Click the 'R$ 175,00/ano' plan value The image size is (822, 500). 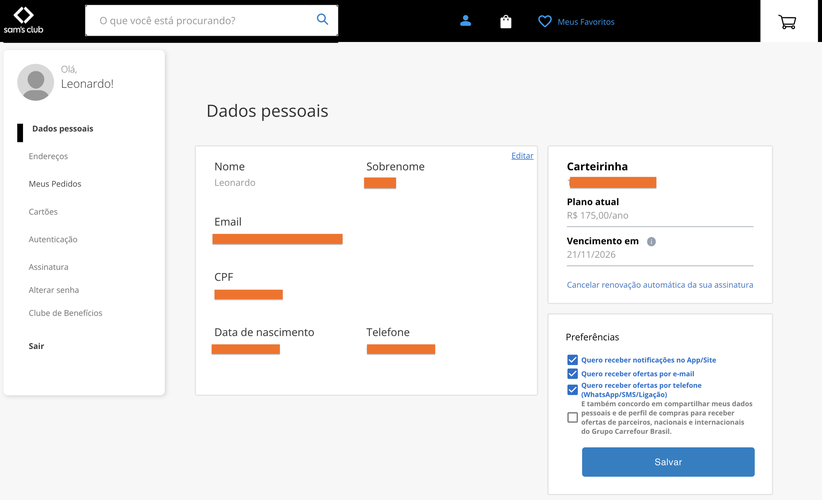[x=597, y=215]
